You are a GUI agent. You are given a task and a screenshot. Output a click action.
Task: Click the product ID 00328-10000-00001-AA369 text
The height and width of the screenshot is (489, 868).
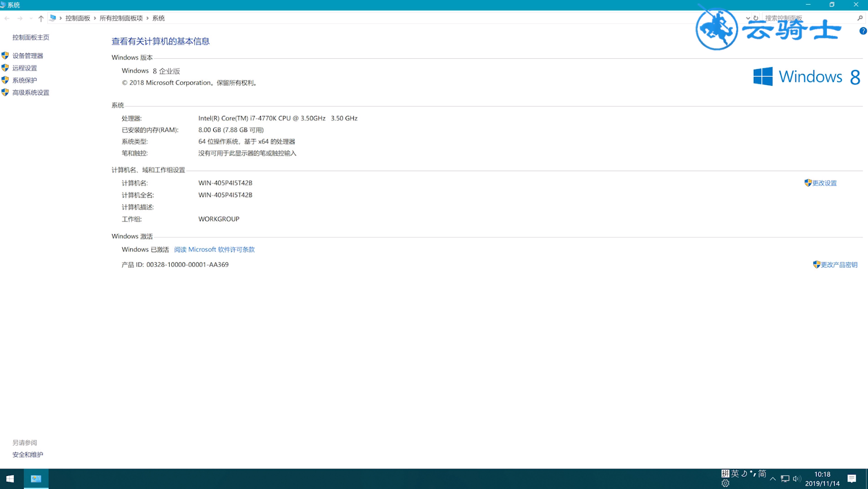(187, 265)
